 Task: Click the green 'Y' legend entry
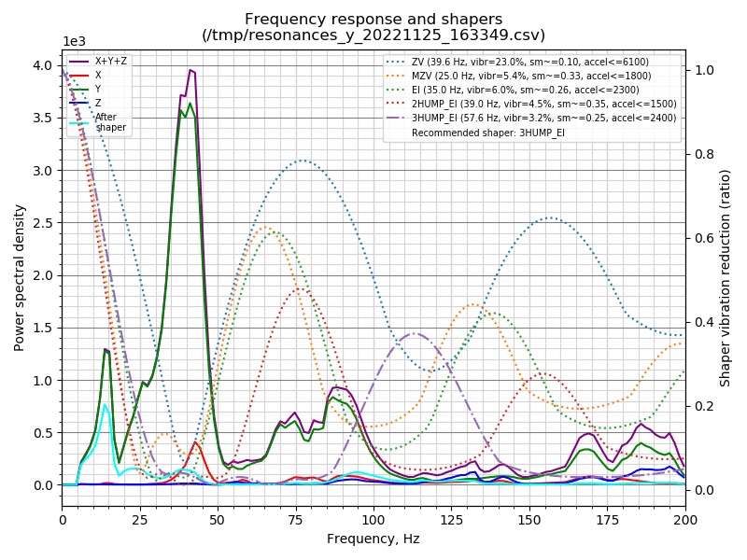(86, 89)
